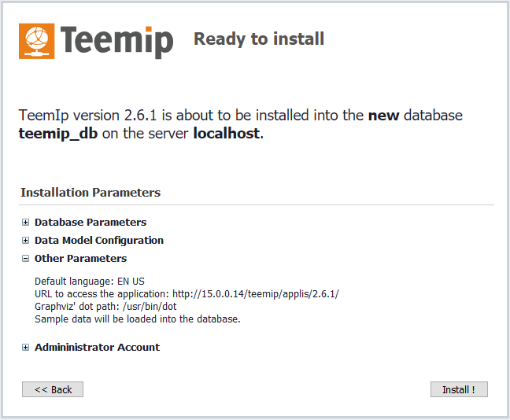Click the Installation Parameters heading
Screen dimensions: 510x420
[x=91, y=192]
